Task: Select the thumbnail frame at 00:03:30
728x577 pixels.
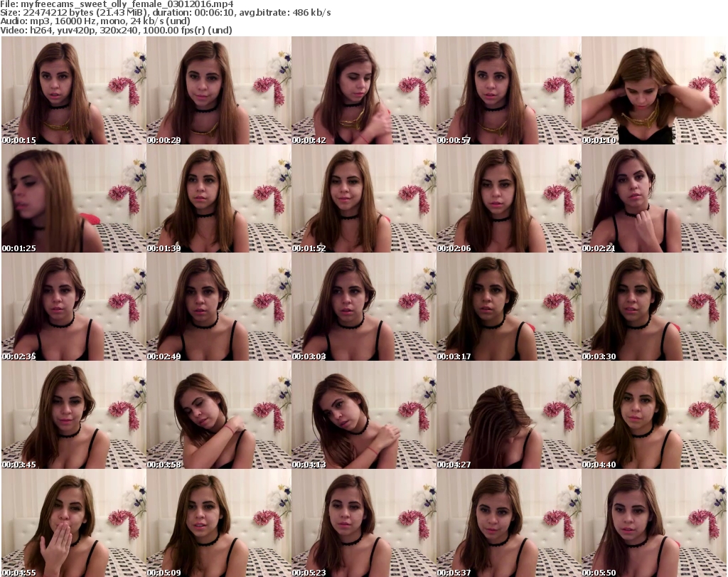Action: [654, 307]
